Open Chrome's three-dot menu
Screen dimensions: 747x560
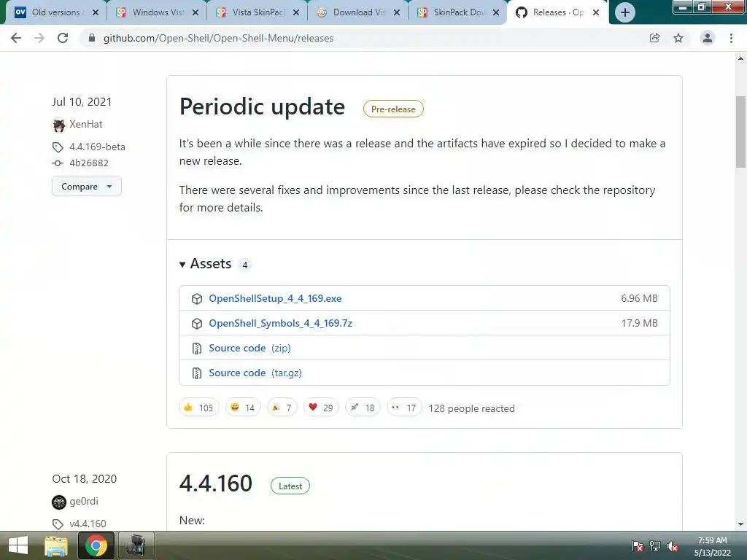tap(731, 38)
